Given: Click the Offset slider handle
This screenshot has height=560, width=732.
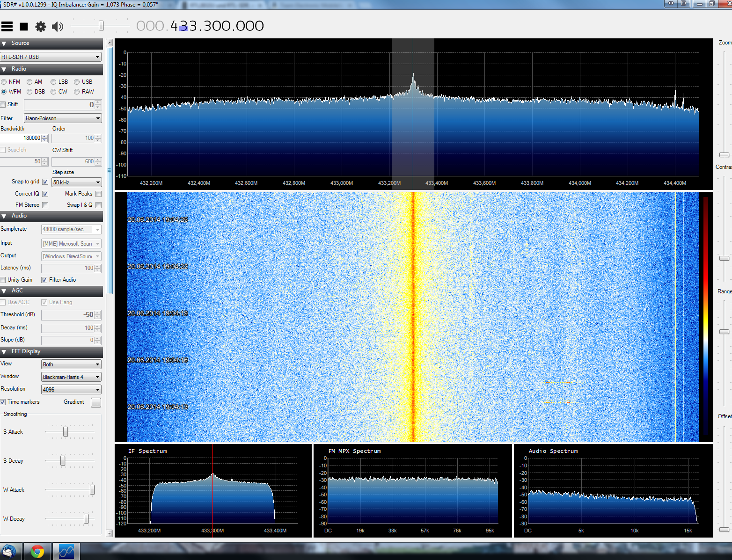Looking at the screenshot, I should pos(725,530).
